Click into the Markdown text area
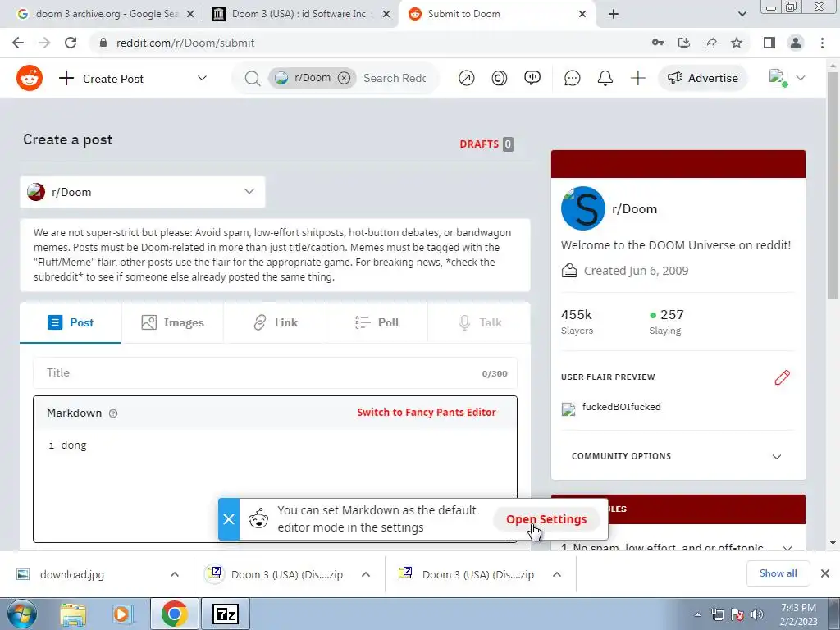Image resolution: width=840 pixels, height=630 pixels. [276, 485]
